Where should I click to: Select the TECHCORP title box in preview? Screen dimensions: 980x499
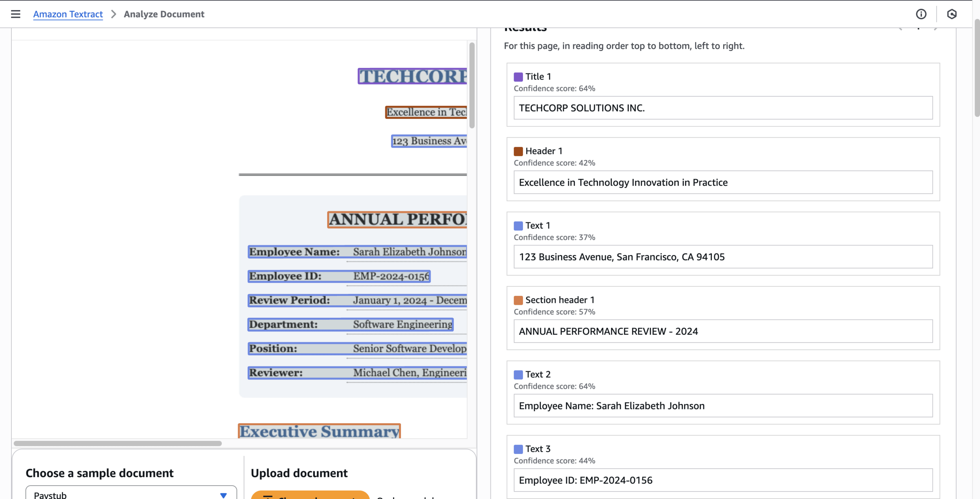pos(412,76)
